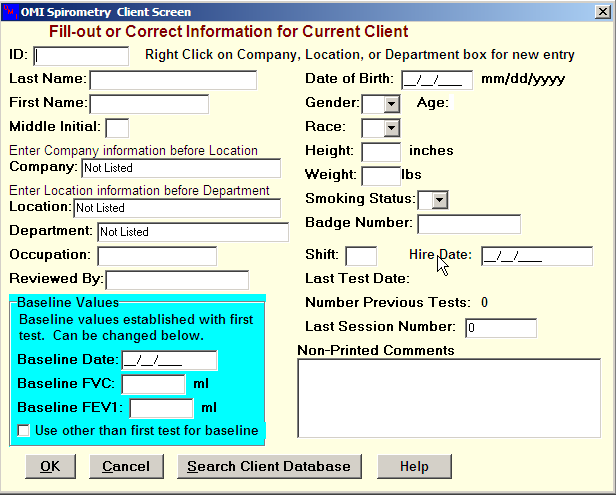The width and height of the screenshot is (616, 495).
Task: Enable 'Use other than first test for baseline'
Action: pos(25,431)
